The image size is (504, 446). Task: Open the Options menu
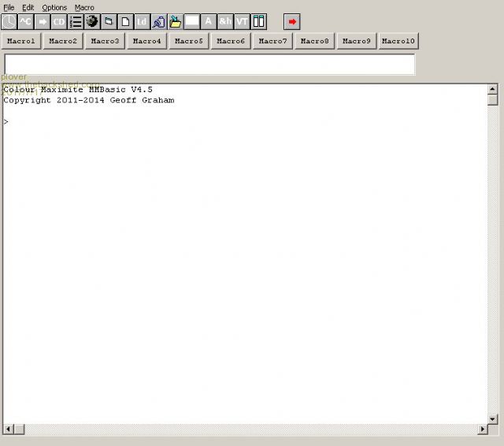tap(54, 7)
